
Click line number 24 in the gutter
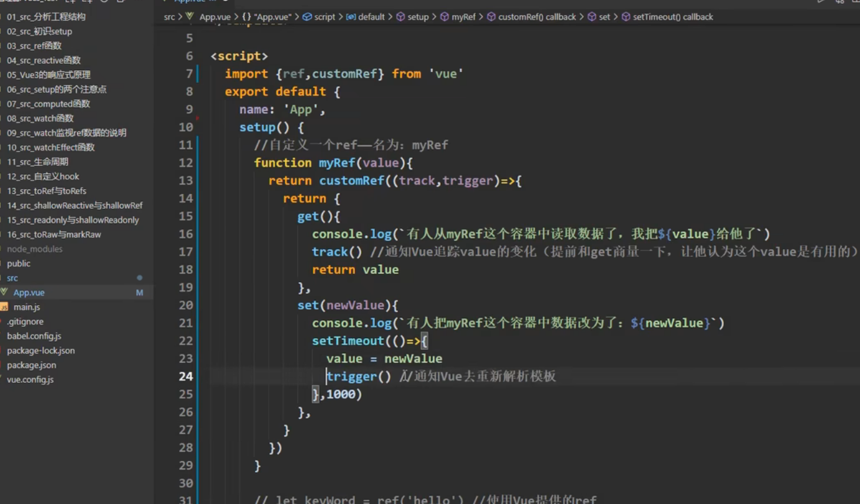pyautogui.click(x=186, y=376)
